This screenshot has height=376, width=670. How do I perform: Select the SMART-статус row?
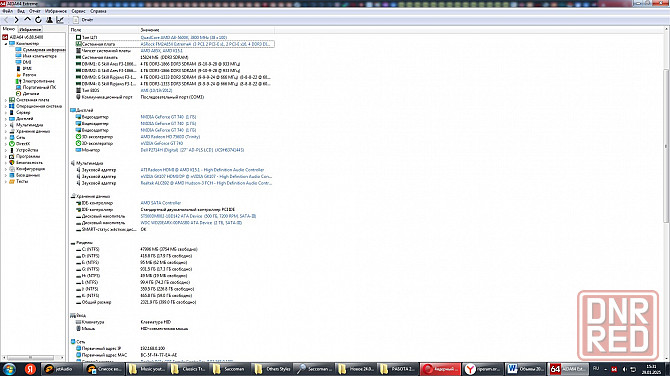pos(172,229)
